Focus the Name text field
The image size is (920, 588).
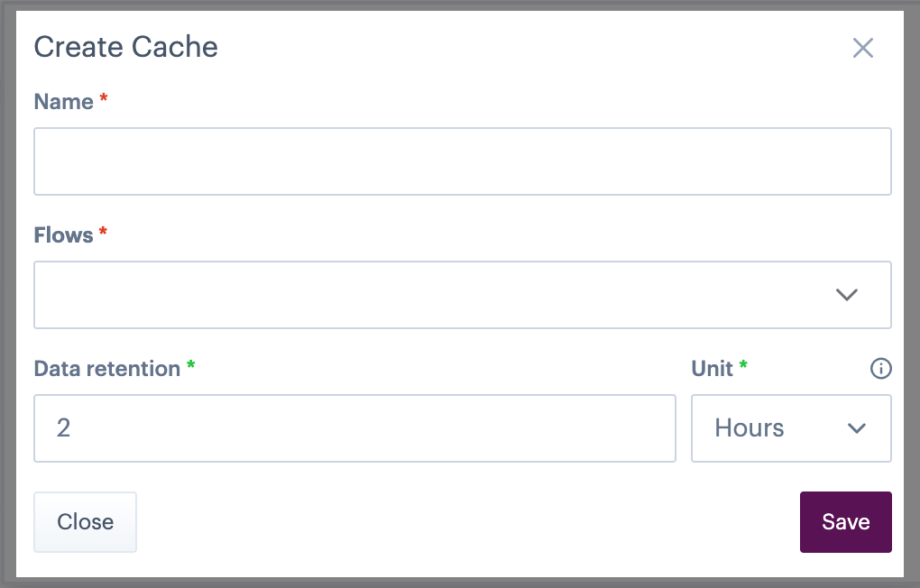462,161
